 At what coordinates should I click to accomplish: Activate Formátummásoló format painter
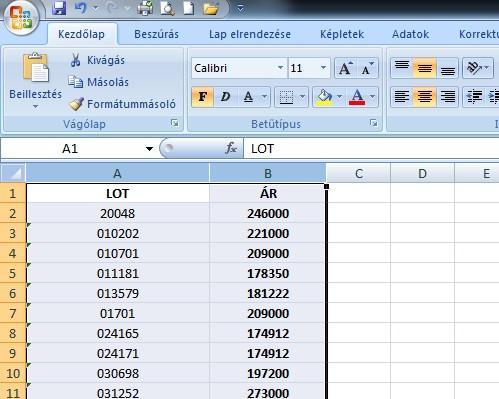122,104
